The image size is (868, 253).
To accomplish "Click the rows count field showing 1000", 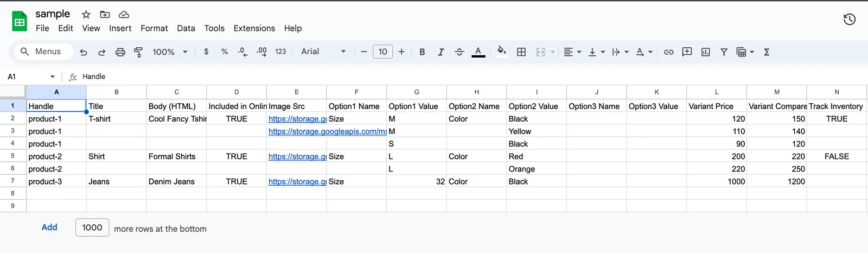I will click(x=92, y=227).
